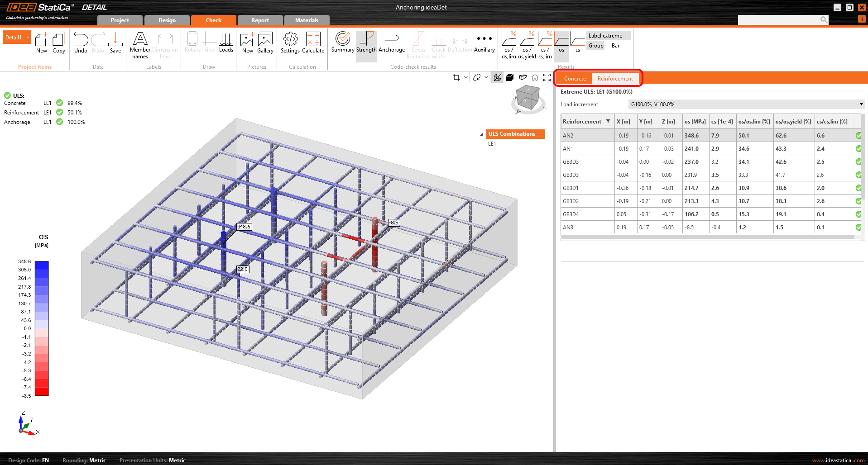Collapse the ULS Combinations tree node

pos(481,134)
